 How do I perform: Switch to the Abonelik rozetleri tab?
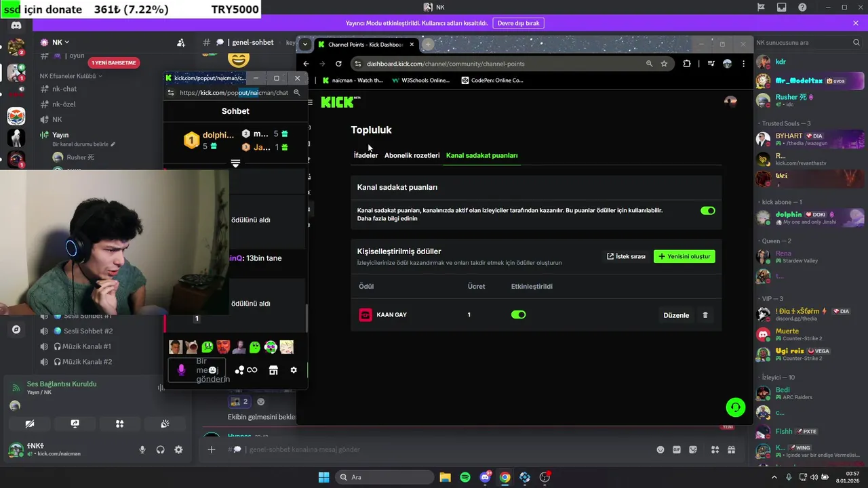point(412,155)
